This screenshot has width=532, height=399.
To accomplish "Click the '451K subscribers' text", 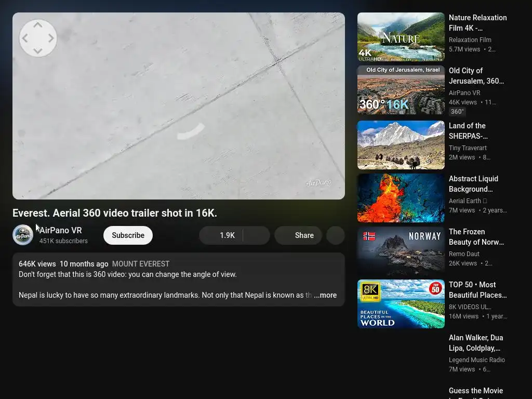I will (x=63, y=241).
